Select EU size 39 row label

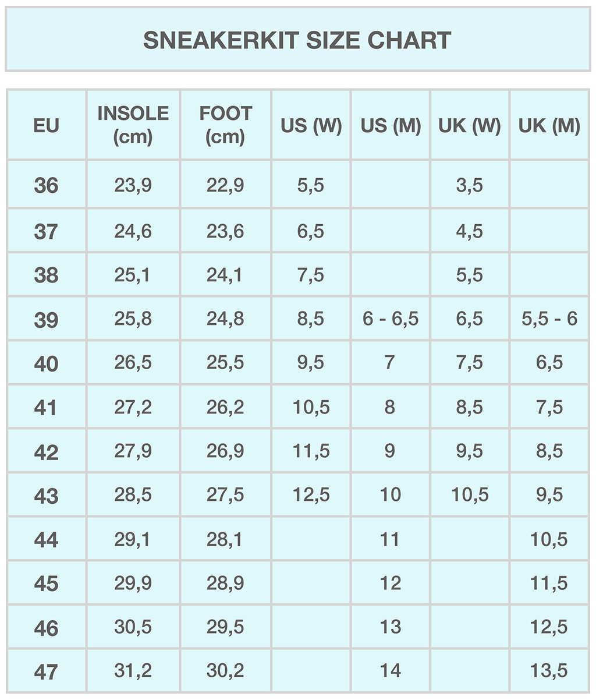[47, 320]
